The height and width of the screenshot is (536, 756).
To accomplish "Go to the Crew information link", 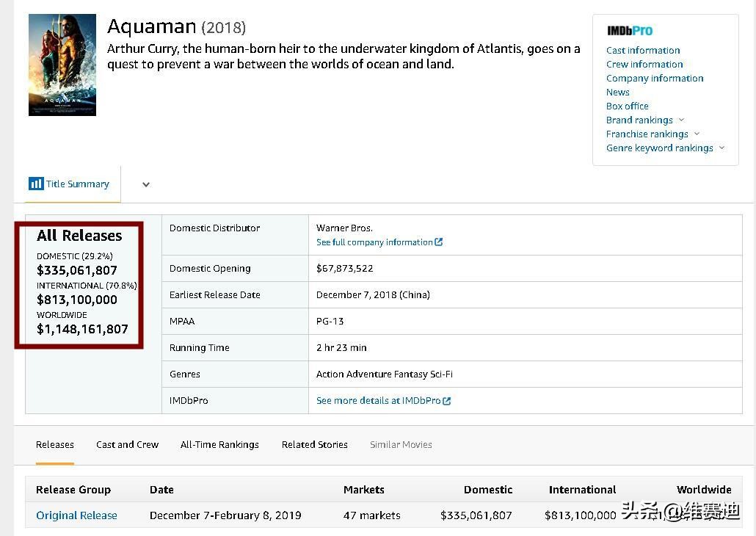I will (644, 65).
